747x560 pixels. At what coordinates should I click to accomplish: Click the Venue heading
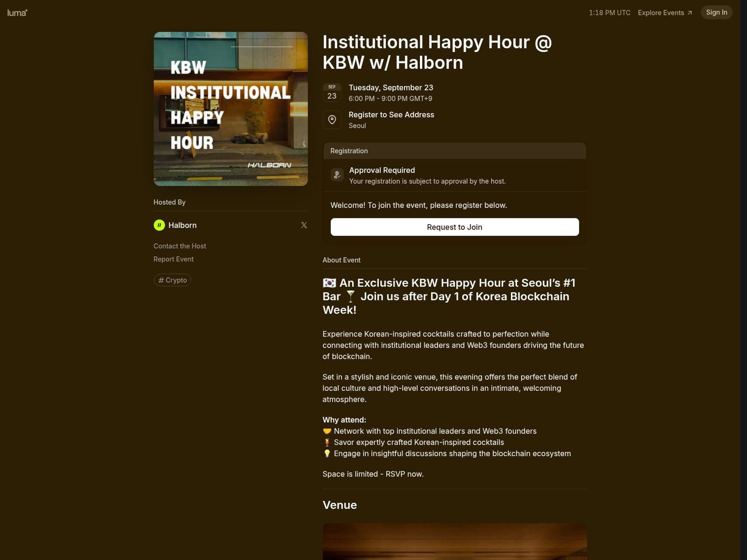click(x=340, y=505)
